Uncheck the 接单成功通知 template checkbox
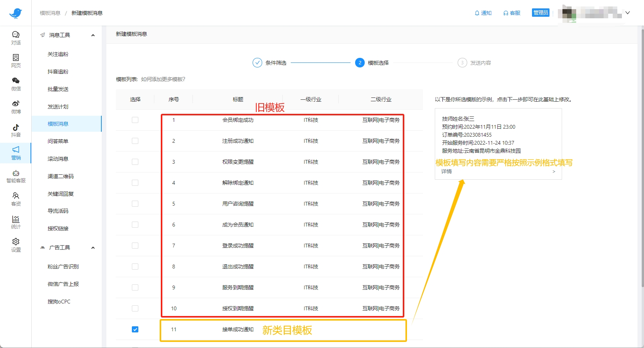Image resolution: width=644 pixels, height=348 pixels. 135,329
